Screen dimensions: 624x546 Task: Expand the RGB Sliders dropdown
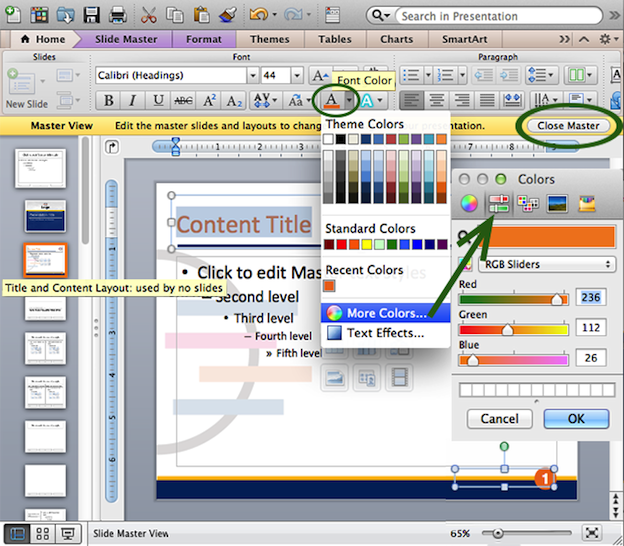(547, 264)
